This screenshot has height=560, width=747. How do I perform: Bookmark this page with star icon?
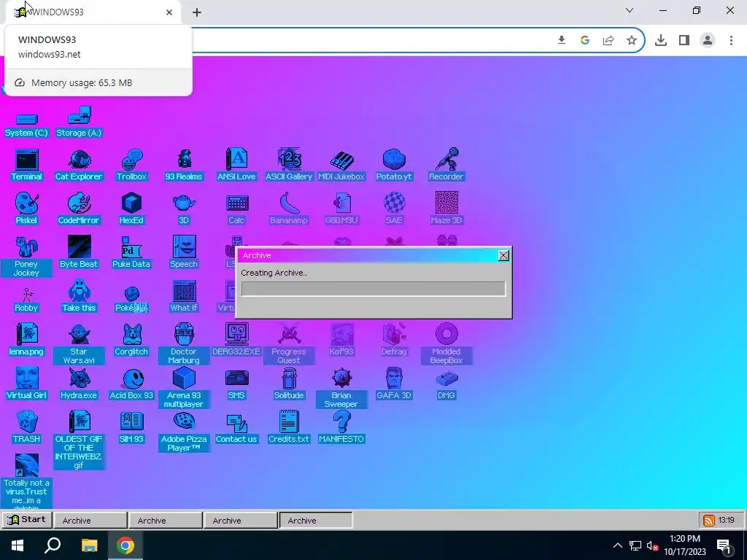(x=632, y=40)
